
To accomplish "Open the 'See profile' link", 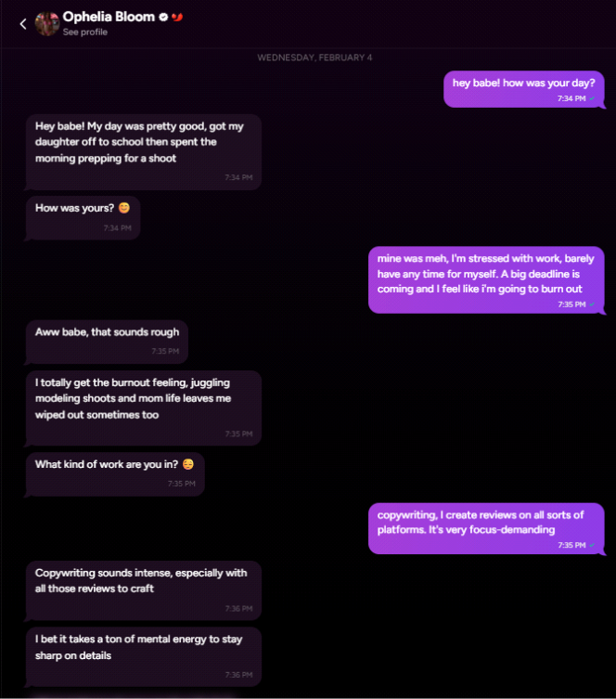I will 85,32.
